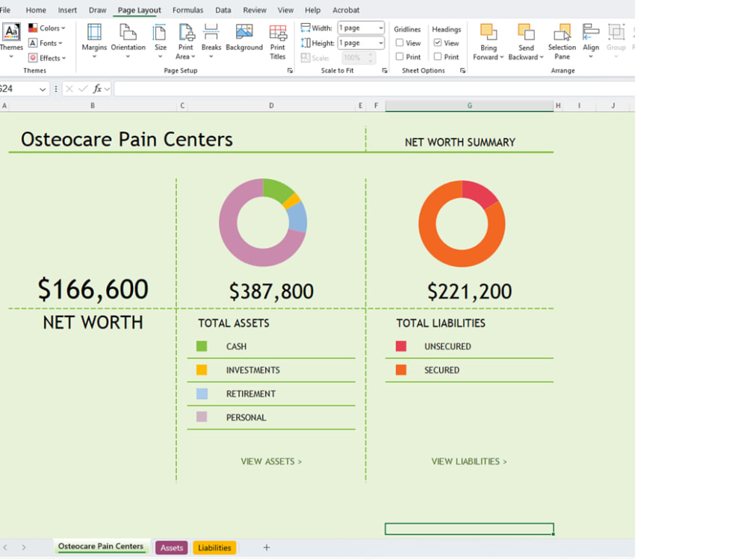This screenshot has height=560, width=747.
Task: Click the previous sheet arrow
Action: point(5,547)
